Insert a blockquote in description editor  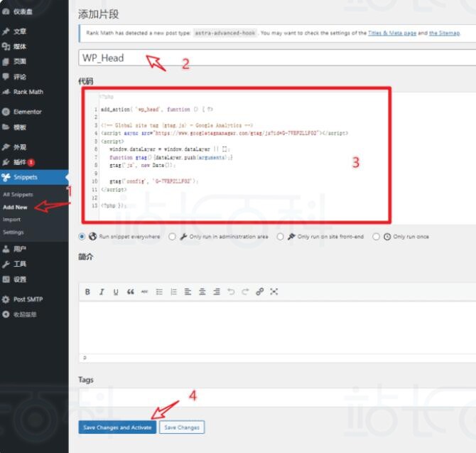(130, 292)
